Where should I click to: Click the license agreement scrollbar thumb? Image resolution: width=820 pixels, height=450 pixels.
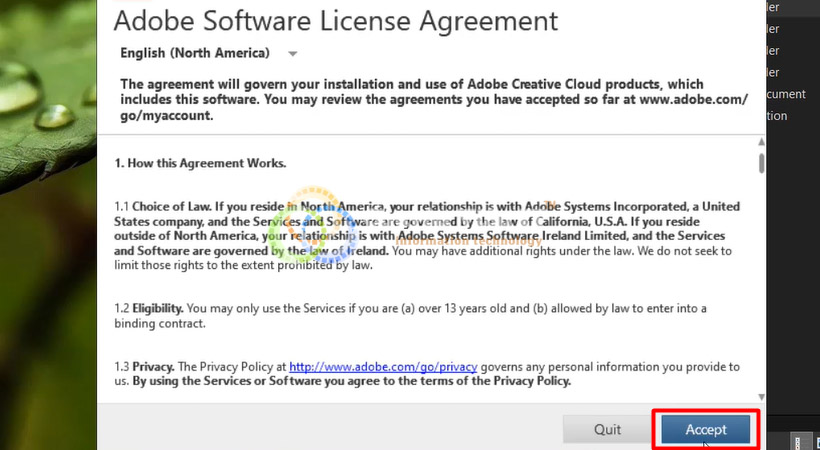pyautogui.click(x=762, y=162)
